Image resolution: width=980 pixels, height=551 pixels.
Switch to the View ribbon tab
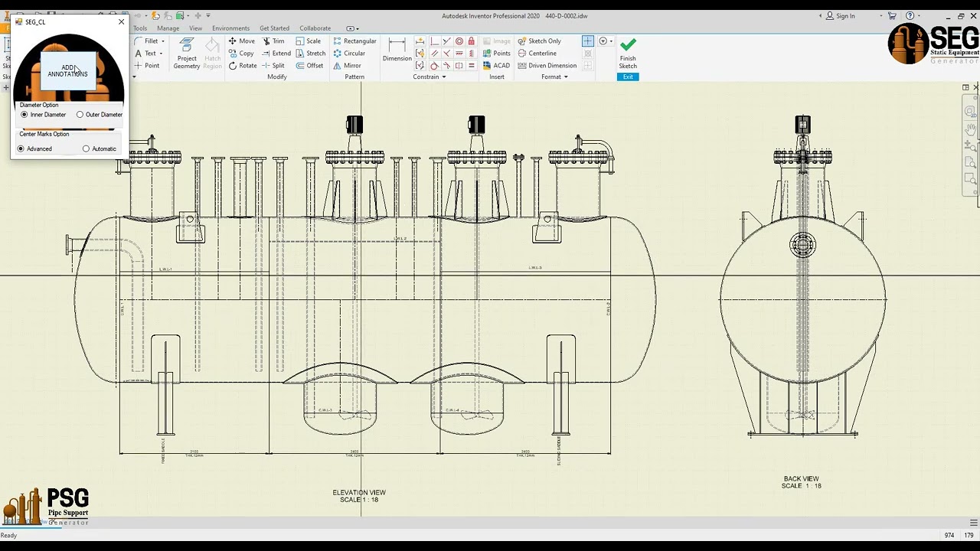point(195,28)
